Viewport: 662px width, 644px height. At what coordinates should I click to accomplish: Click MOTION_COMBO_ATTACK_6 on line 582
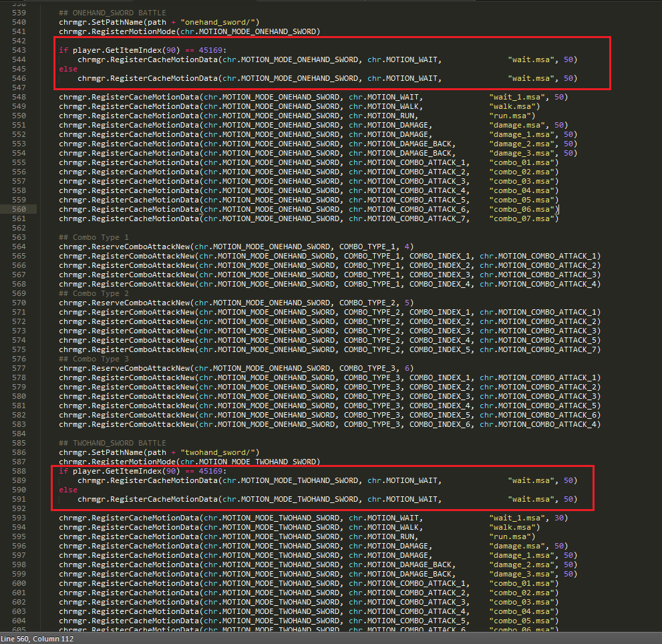click(547, 415)
